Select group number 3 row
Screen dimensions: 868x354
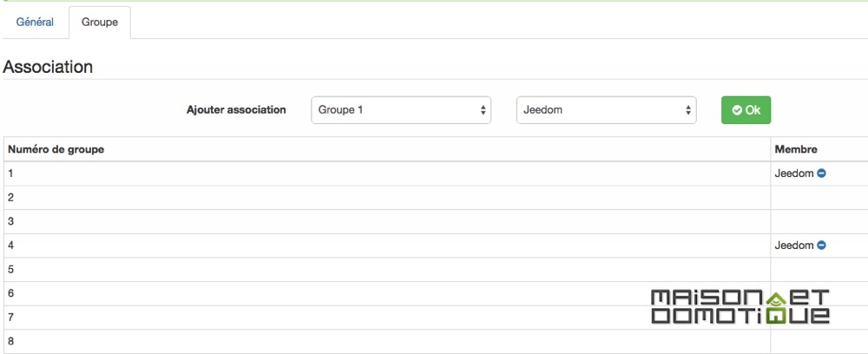(x=436, y=222)
